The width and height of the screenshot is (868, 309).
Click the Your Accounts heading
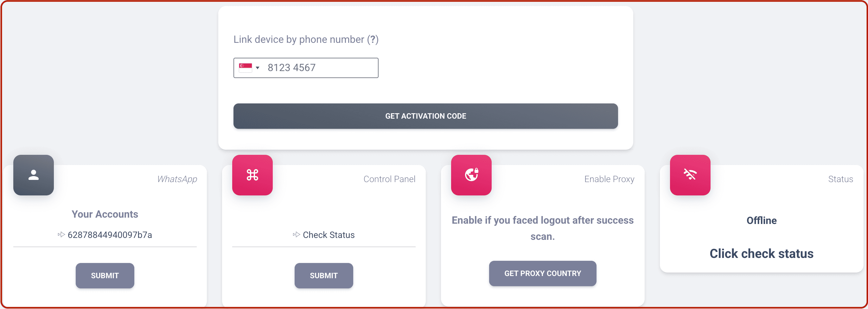(105, 214)
